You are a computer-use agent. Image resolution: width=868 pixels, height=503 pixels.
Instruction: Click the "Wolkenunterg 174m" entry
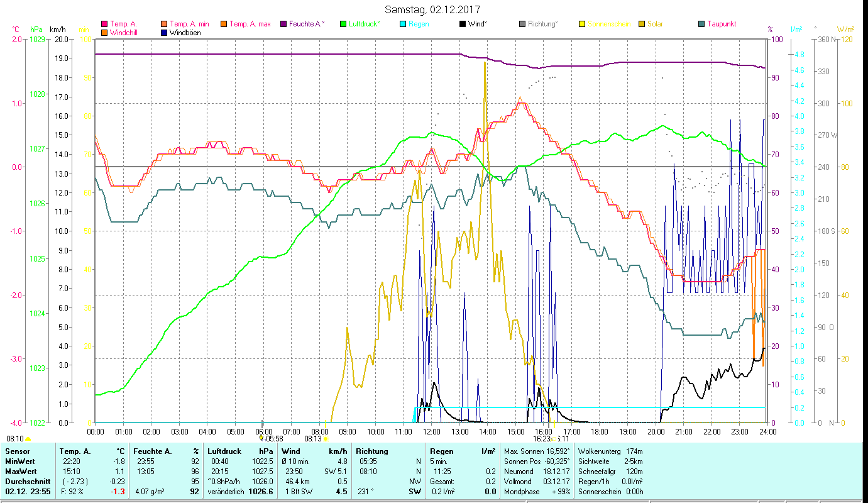click(610, 451)
